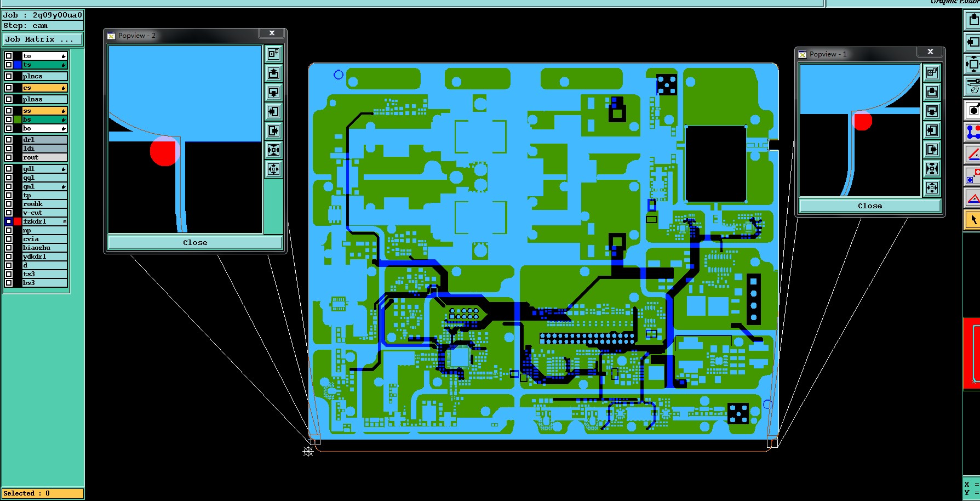Select the tp layer row
The image size is (980, 501).
(44, 195)
